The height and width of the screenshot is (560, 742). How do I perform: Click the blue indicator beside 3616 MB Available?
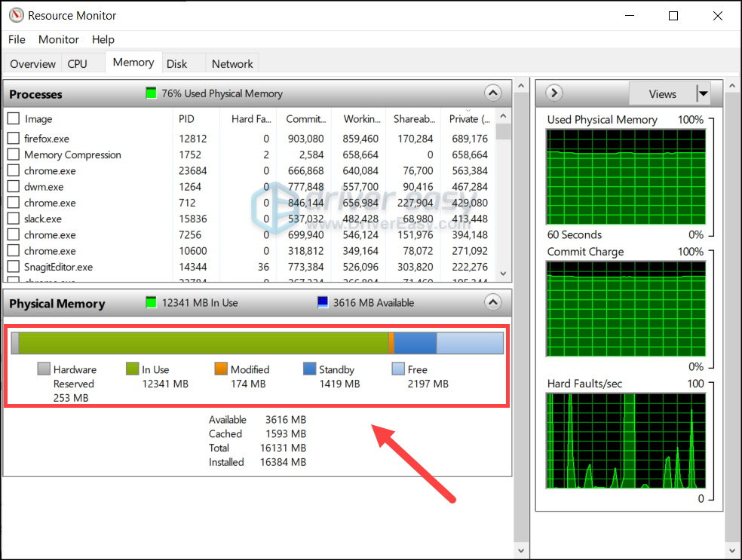(x=324, y=302)
